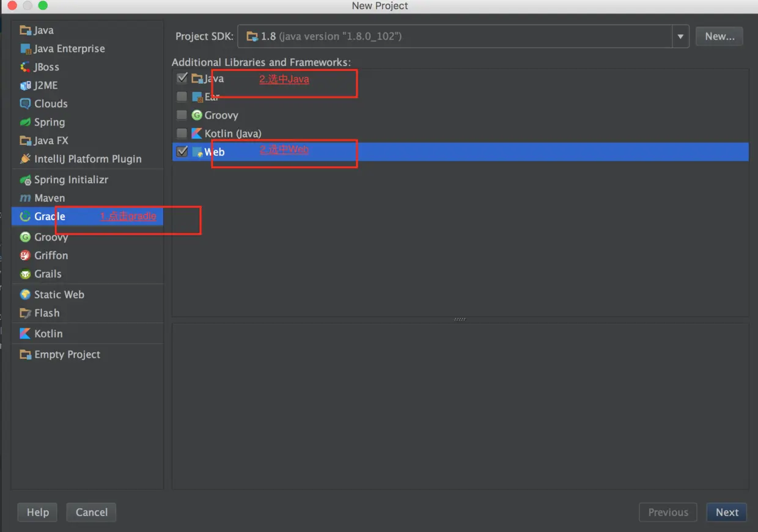Select JBoss project type

(87, 67)
